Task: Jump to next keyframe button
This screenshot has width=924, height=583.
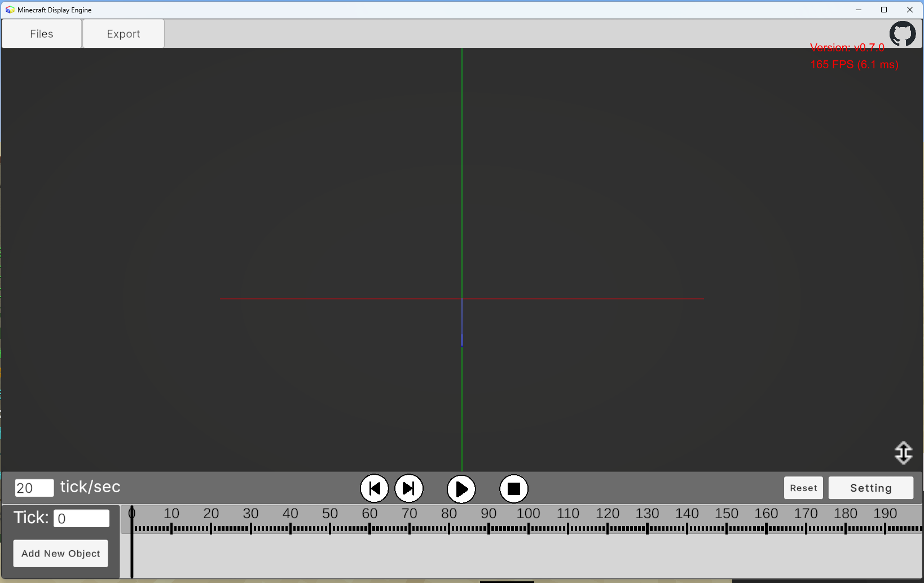Action: 409,488
